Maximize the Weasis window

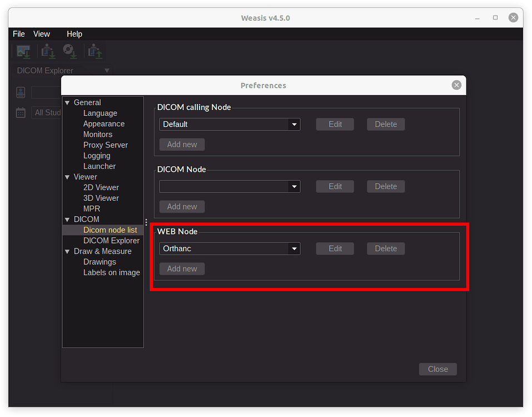click(x=495, y=18)
